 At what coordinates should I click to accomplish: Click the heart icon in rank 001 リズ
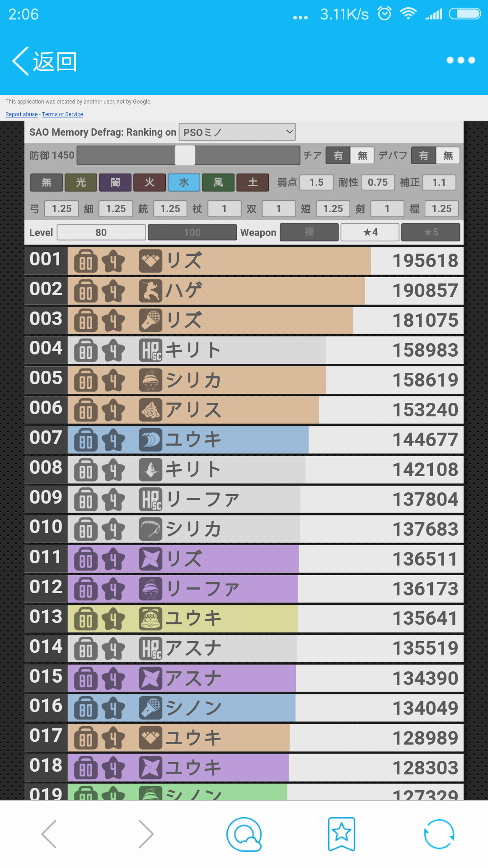coord(150,261)
